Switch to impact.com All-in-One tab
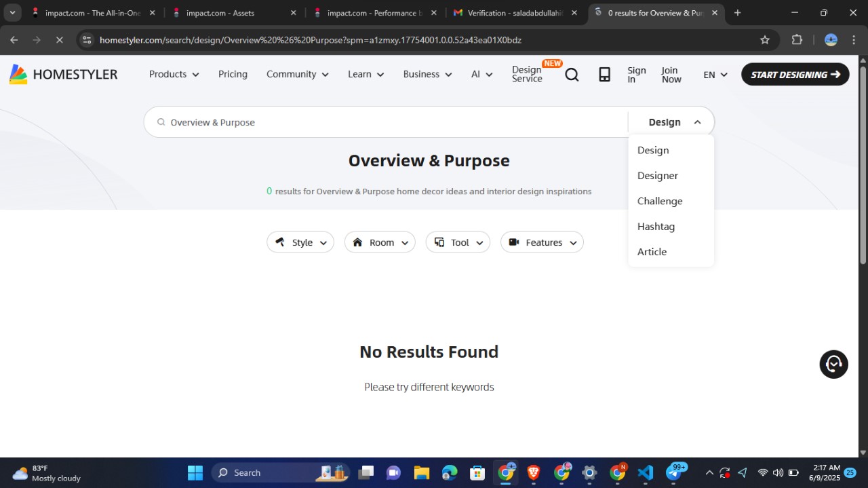The height and width of the screenshot is (488, 868). [x=93, y=12]
